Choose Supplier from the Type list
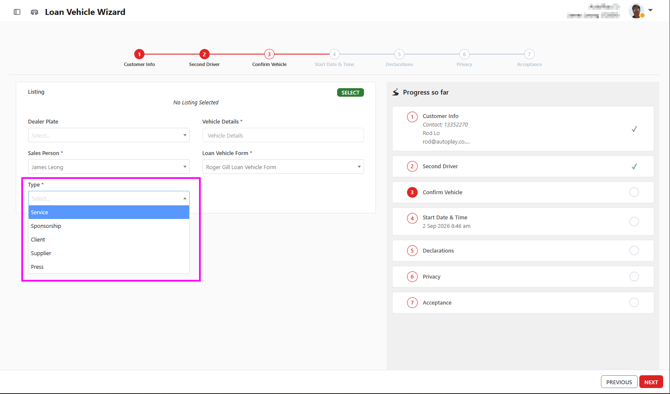The image size is (670, 394). click(x=109, y=253)
